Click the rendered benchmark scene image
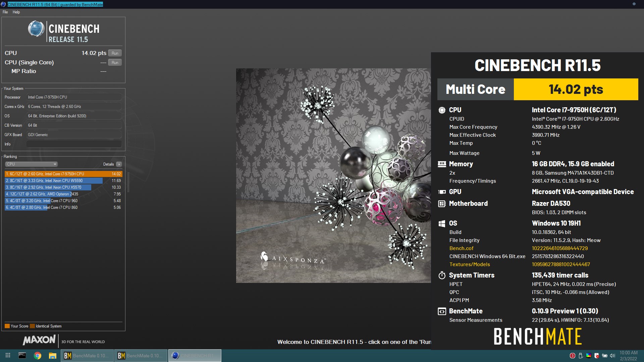This screenshot has height=362, width=644. (x=333, y=176)
